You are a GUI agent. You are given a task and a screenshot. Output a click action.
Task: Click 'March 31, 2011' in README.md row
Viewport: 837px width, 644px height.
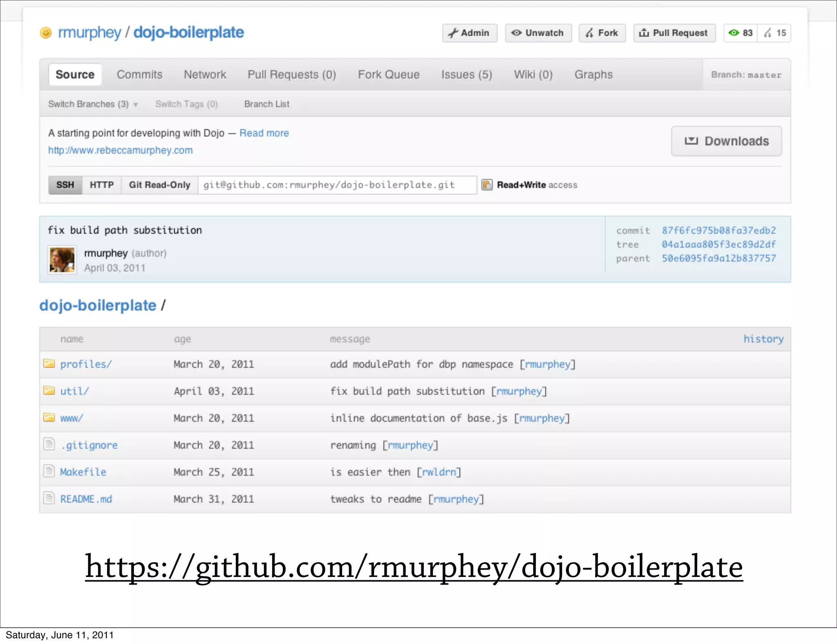point(214,499)
